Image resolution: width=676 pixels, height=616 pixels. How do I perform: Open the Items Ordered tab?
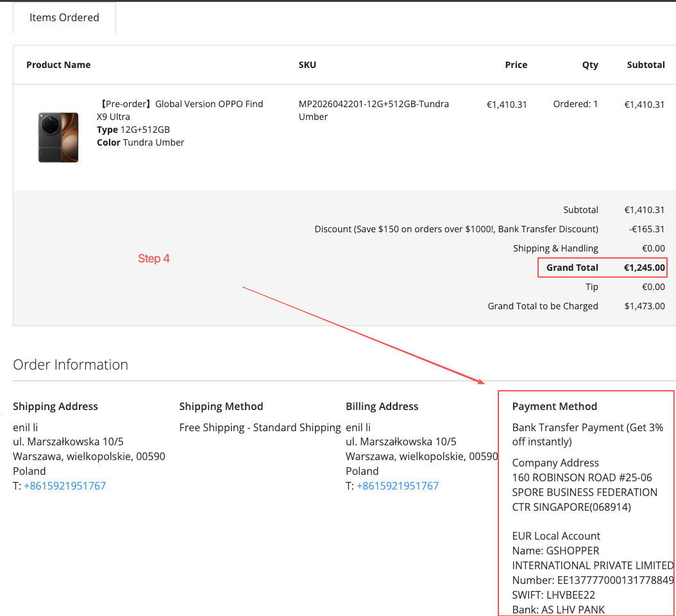[x=64, y=17]
